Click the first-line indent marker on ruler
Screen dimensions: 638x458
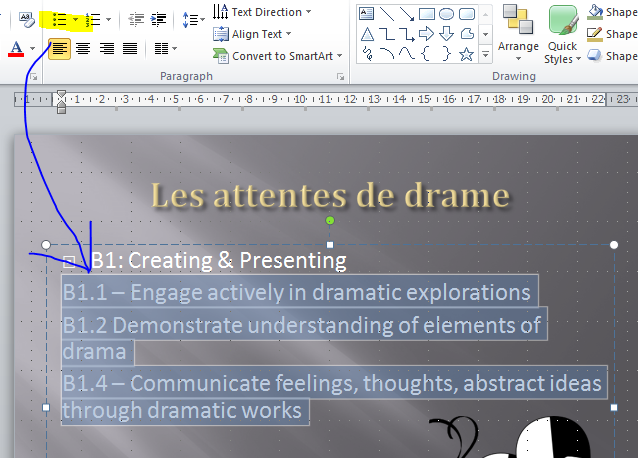pos(61,94)
